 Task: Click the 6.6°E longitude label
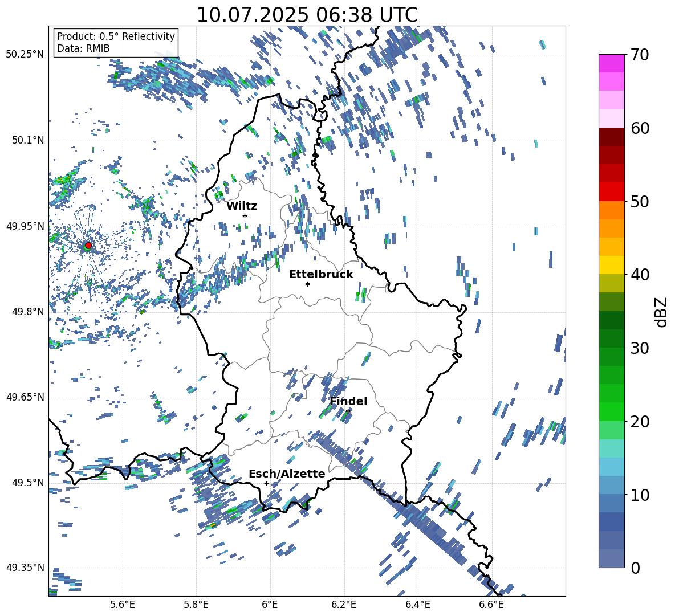491,605
